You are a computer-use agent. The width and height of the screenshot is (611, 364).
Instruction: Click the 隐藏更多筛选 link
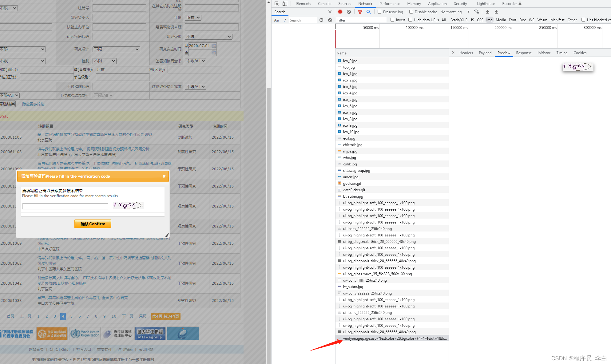pyautogui.click(x=33, y=104)
